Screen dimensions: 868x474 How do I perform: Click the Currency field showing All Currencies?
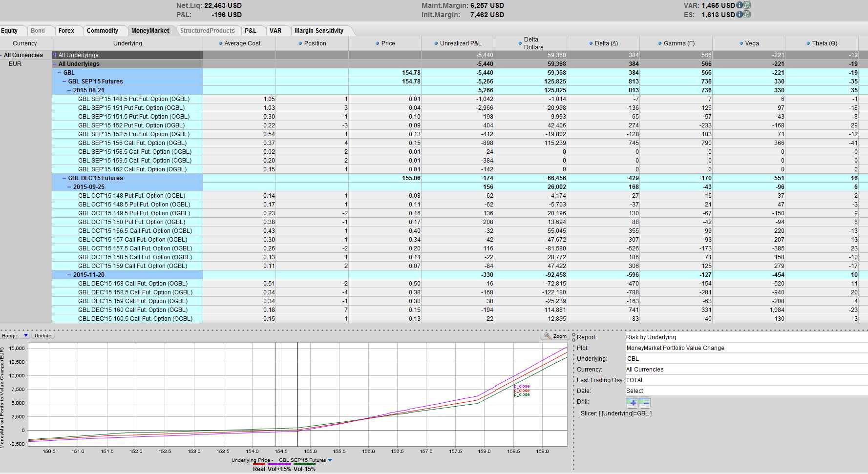point(746,370)
